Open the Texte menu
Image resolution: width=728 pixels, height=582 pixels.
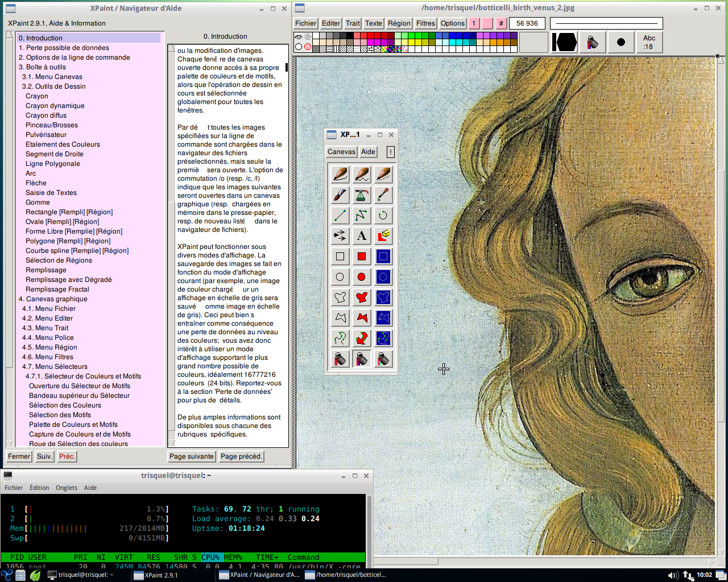click(x=374, y=23)
